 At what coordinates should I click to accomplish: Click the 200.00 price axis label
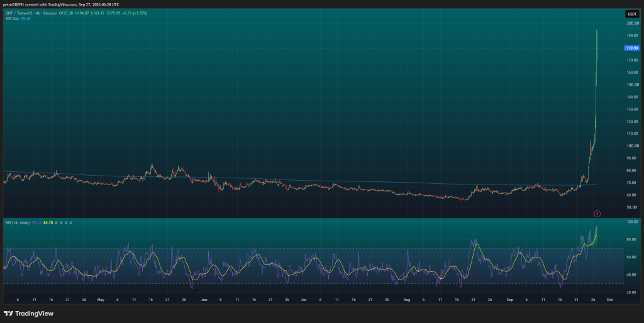pyautogui.click(x=633, y=23)
